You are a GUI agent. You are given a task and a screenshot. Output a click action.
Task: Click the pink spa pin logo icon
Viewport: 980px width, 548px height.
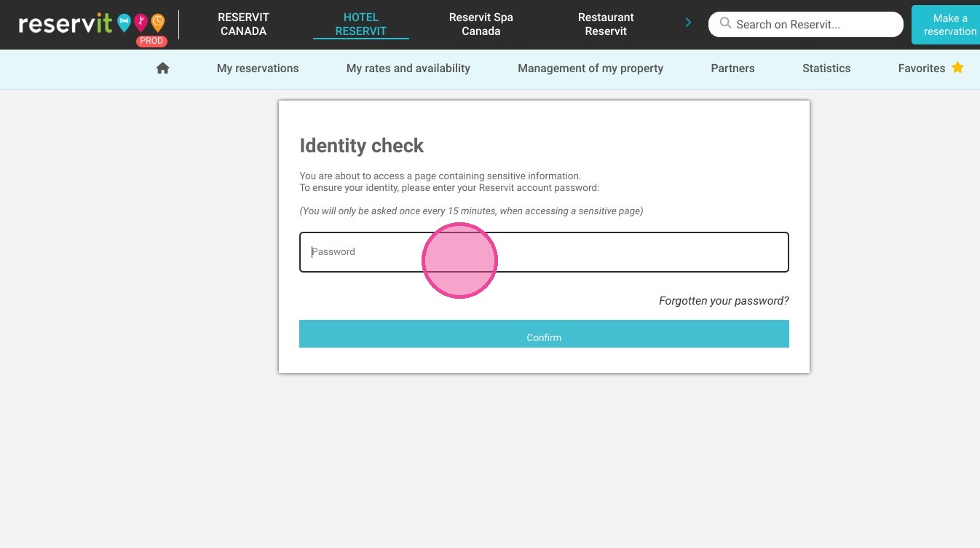tap(141, 23)
